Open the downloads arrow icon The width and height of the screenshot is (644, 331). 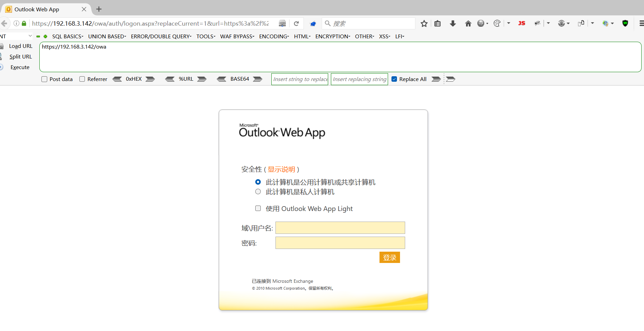click(x=453, y=24)
